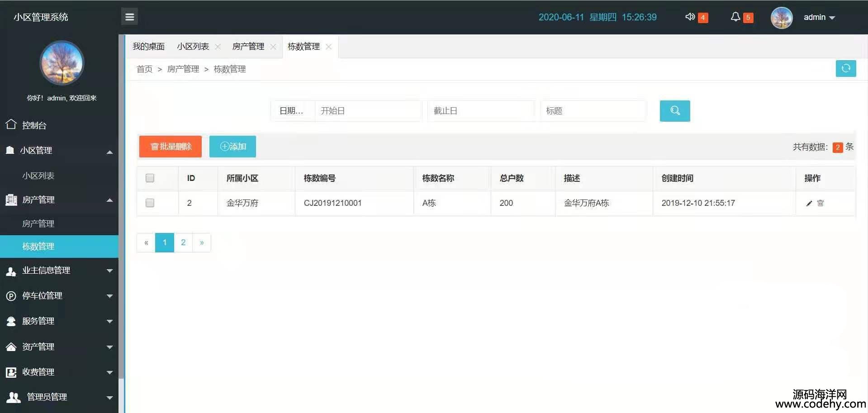Click the 资产管理 house icon
The width and height of the screenshot is (868, 413).
click(x=11, y=347)
